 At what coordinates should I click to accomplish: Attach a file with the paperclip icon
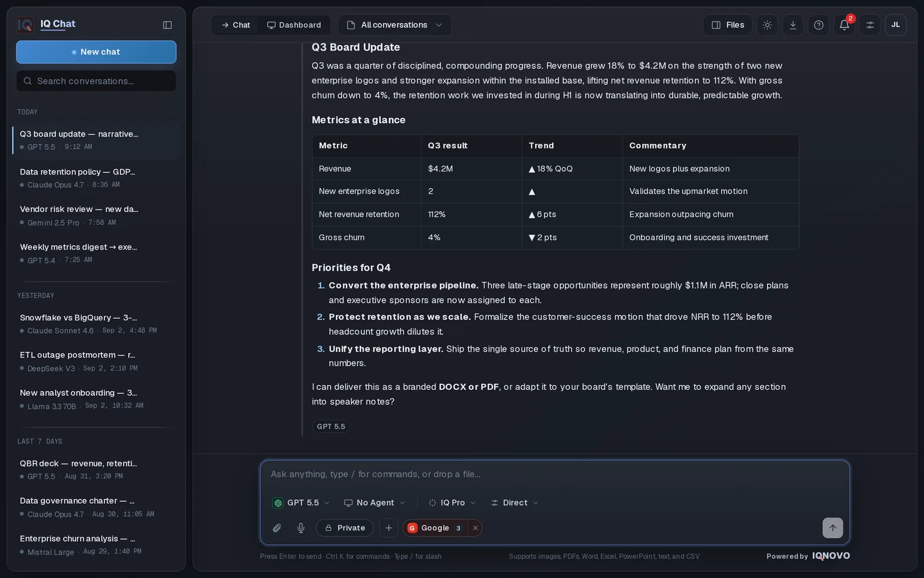tap(277, 528)
